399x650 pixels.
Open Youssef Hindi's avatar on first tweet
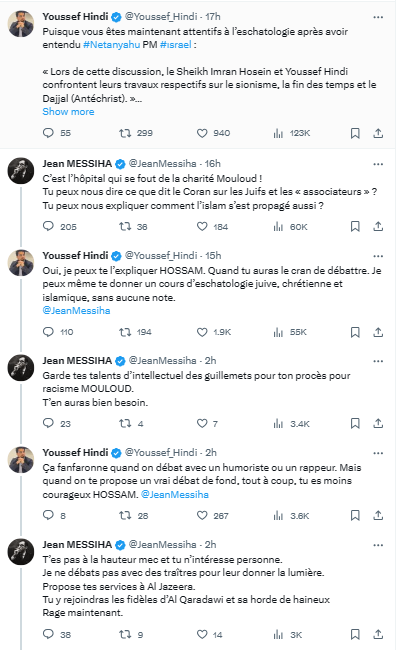coord(21,24)
